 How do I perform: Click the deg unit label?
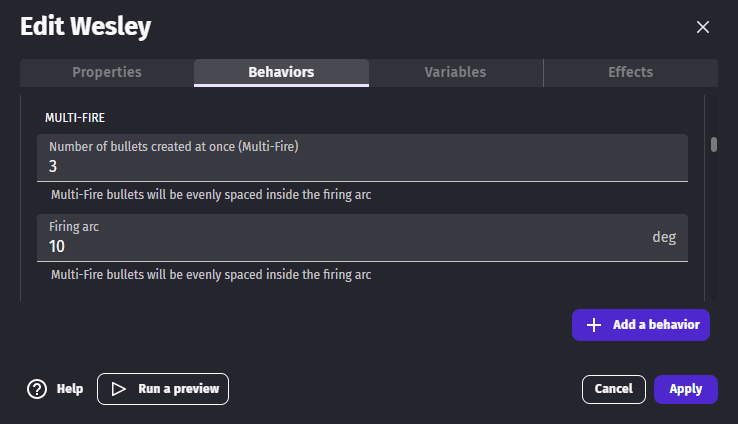[664, 238]
